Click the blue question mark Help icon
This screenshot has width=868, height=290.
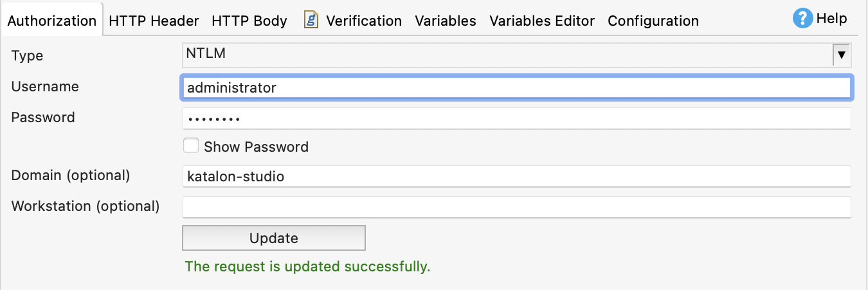click(x=803, y=19)
